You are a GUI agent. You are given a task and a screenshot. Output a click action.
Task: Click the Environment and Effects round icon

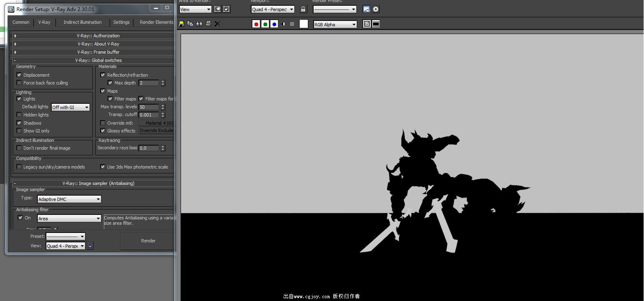tap(376, 9)
